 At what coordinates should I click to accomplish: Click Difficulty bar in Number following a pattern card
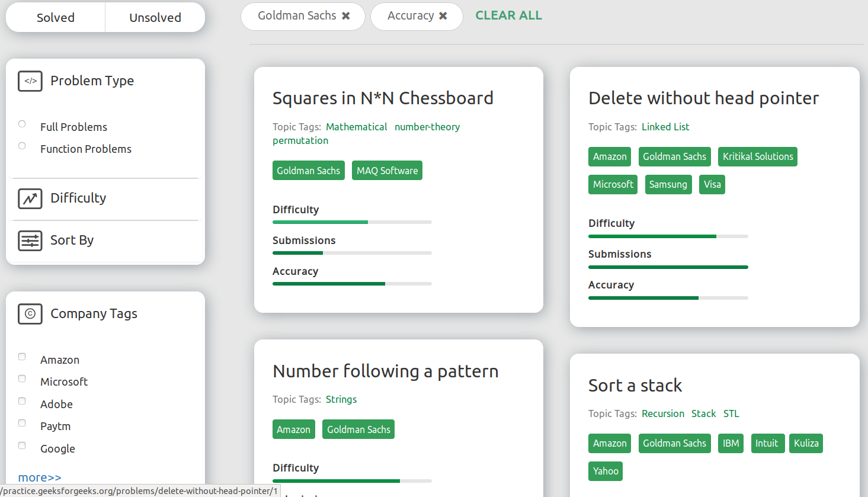coord(352,481)
